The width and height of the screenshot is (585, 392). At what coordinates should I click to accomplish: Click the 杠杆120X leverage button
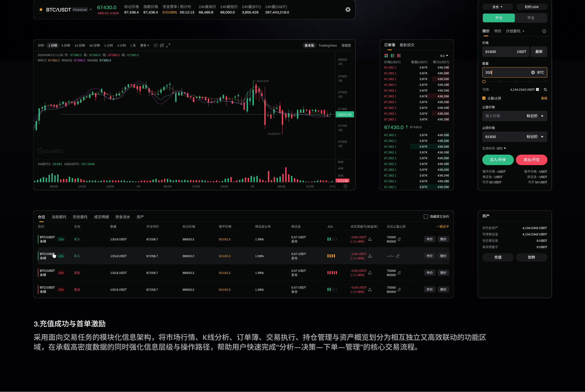(x=532, y=7)
